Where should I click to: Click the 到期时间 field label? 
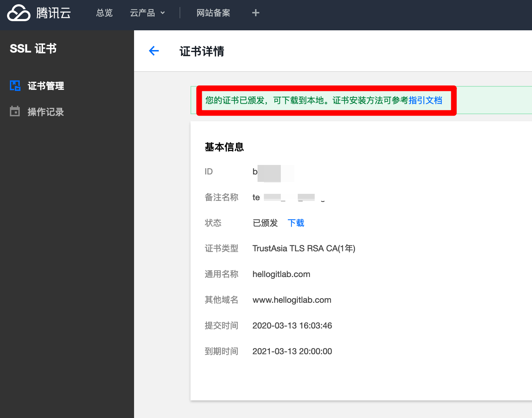(222, 351)
